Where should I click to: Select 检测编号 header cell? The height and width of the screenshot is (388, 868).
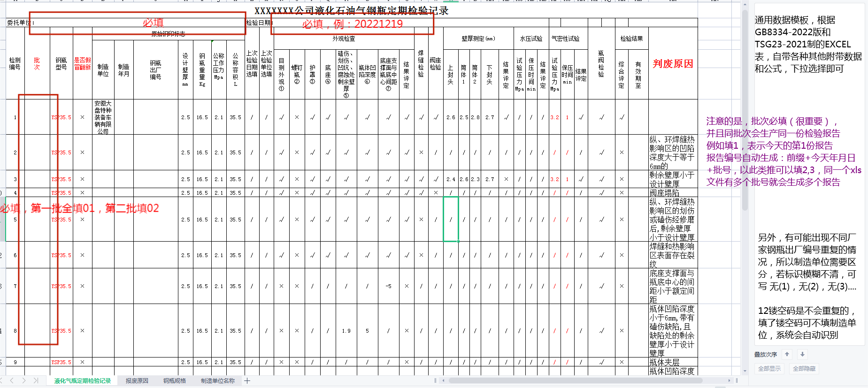click(x=15, y=64)
